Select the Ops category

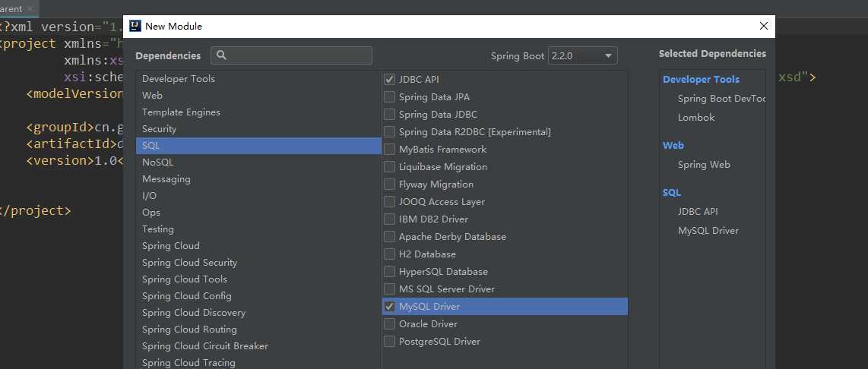(258, 212)
